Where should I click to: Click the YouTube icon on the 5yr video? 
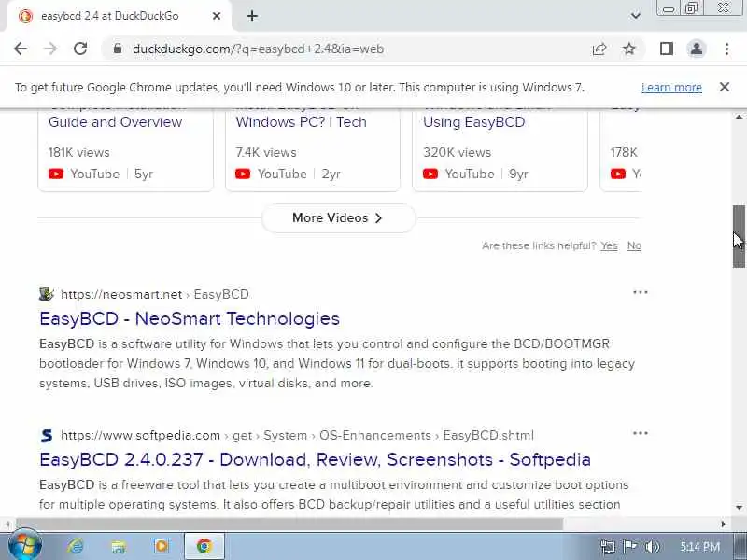tap(56, 174)
